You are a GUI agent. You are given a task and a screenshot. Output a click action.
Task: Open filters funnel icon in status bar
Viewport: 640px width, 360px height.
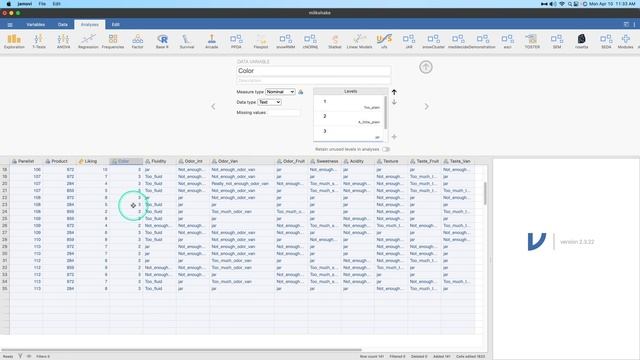click(20, 356)
